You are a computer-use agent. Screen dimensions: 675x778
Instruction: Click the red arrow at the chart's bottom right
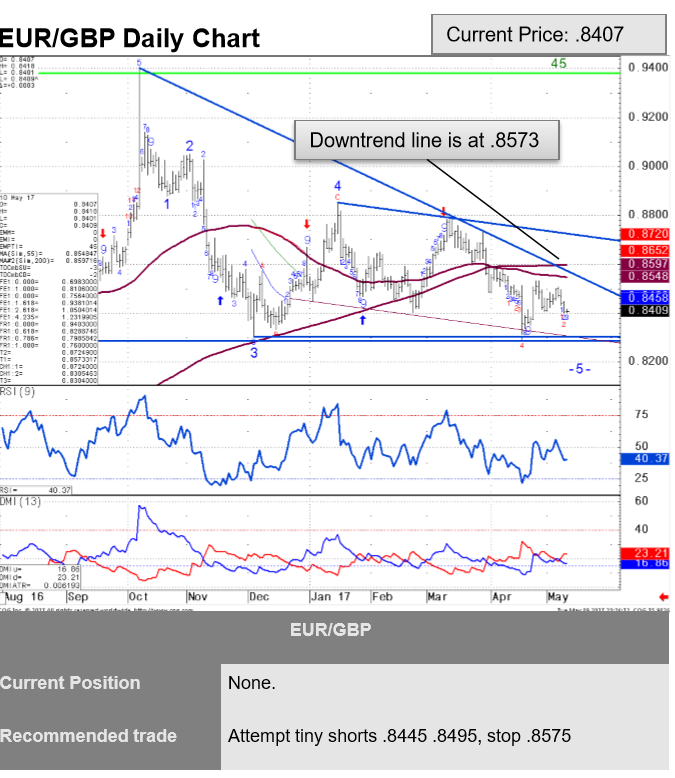point(664,597)
